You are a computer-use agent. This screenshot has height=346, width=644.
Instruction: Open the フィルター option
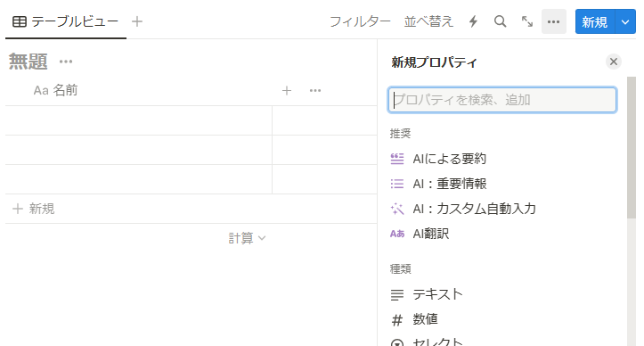tap(360, 21)
